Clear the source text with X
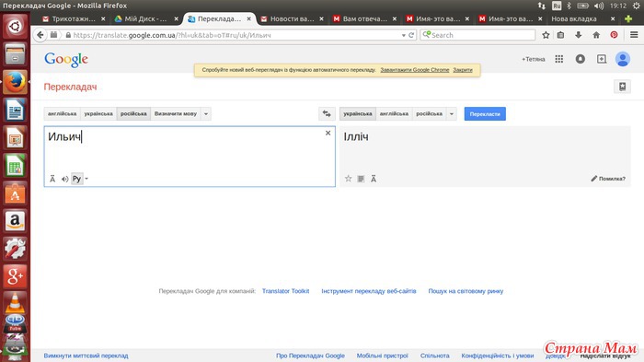The width and height of the screenshot is (644, 362). [328, 133]
